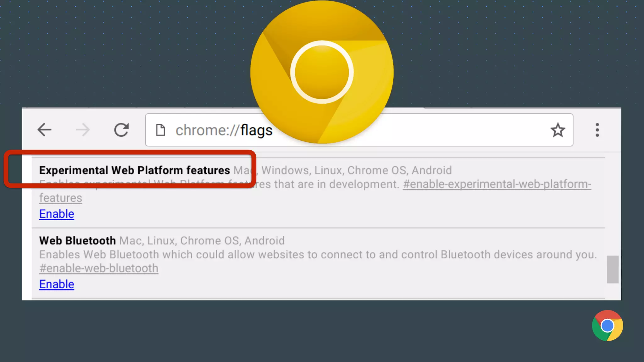Click the browser back arrow
The image size is (644, 362).
pos(44,130)
